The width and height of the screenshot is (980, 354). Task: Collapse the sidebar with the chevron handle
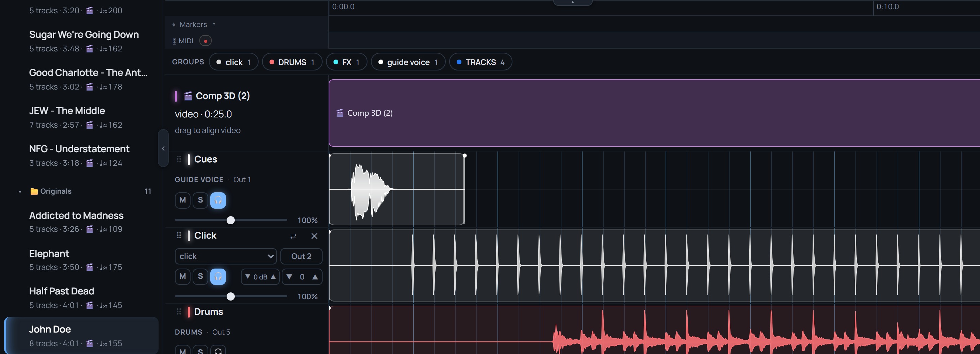(x=163, y=148)
